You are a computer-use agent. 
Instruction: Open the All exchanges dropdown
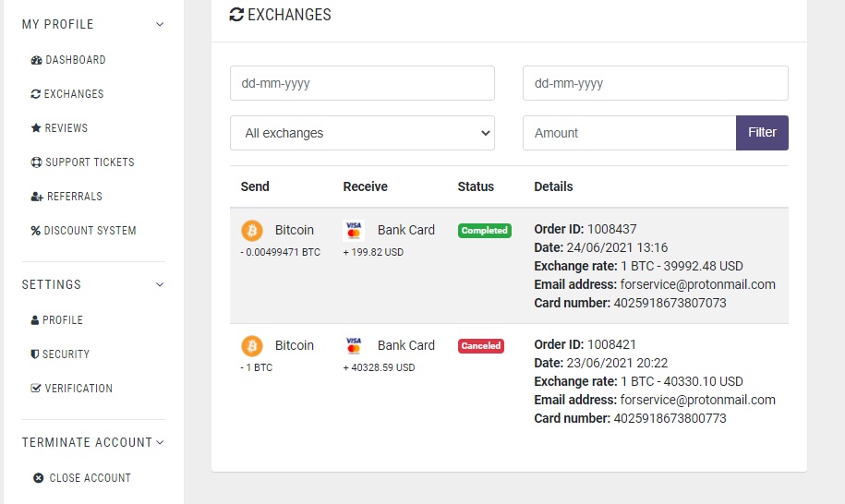coord(362,133)
